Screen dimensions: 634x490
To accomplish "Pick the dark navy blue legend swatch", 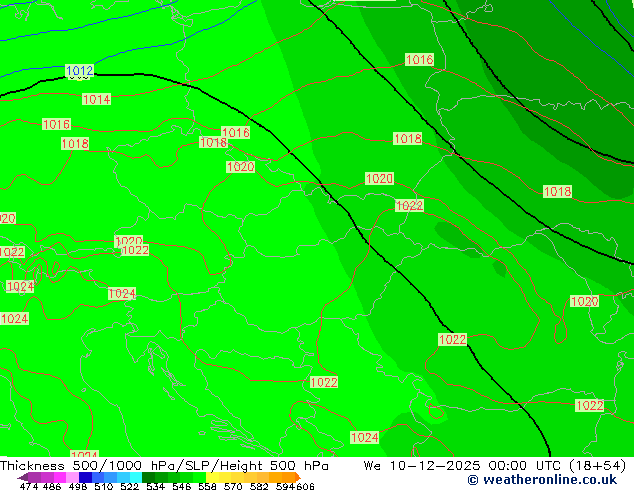I will coord(85,477).
